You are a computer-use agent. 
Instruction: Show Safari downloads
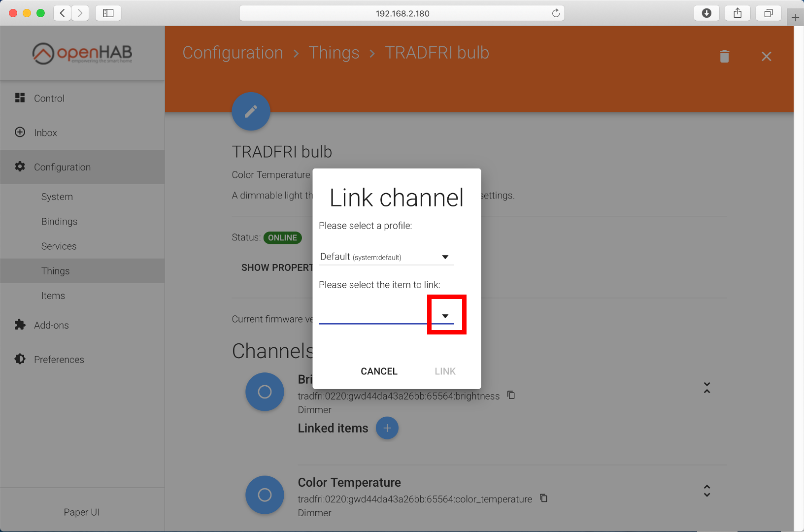(x=706, y=13)
